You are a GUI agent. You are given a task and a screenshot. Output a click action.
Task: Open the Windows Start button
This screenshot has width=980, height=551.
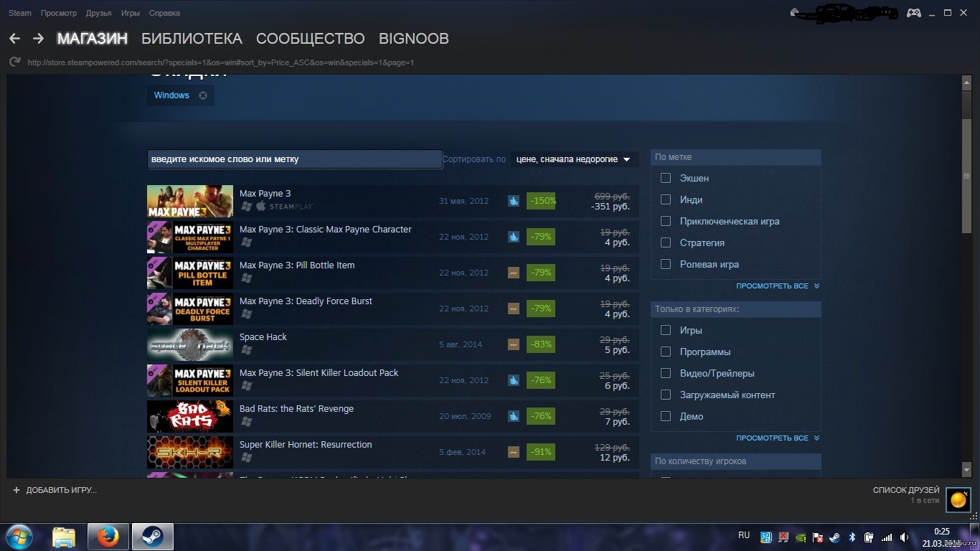(19, 536)
